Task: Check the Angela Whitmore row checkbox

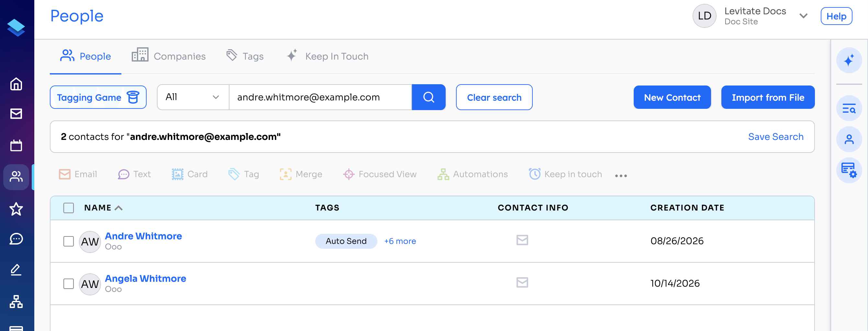Action: (x=69, y=284)
